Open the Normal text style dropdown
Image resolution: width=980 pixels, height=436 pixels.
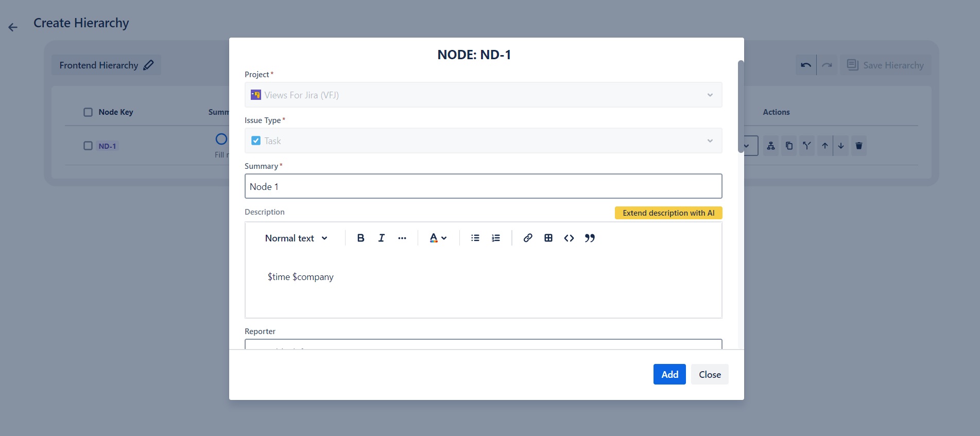coord(296,238)
